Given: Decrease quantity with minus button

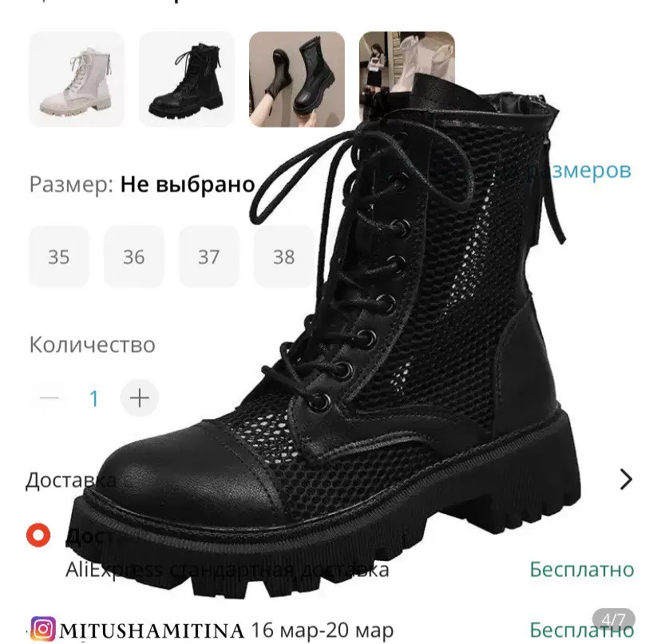Looking at the screenshot, I should click(x=49, y=397).
